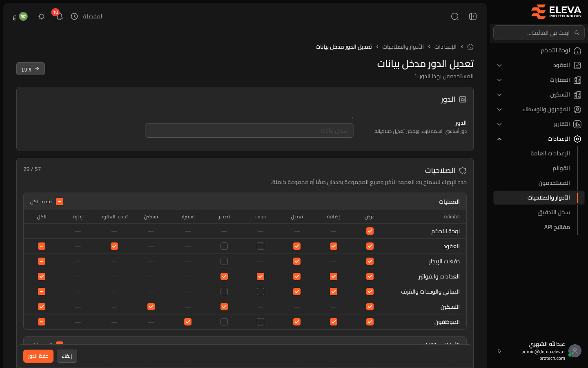Uncheck تسكين permission in التسكين row
The height and width of the screenshot is (368, 588).
(151, 307)
